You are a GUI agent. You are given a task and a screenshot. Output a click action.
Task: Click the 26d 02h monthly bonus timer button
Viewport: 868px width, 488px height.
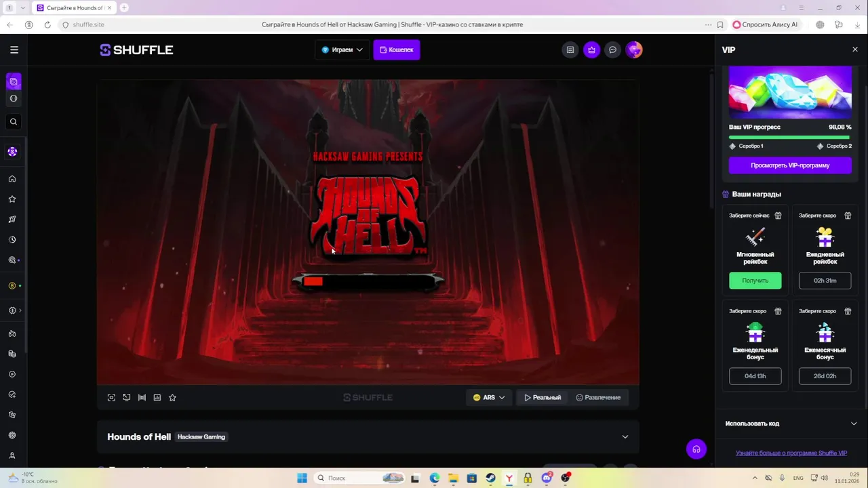point(825,376)
